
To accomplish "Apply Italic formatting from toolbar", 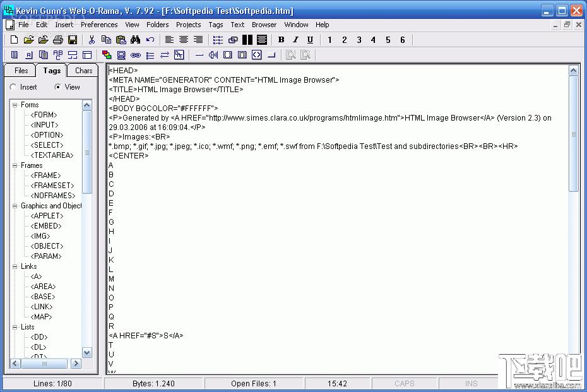I will 296,40.
